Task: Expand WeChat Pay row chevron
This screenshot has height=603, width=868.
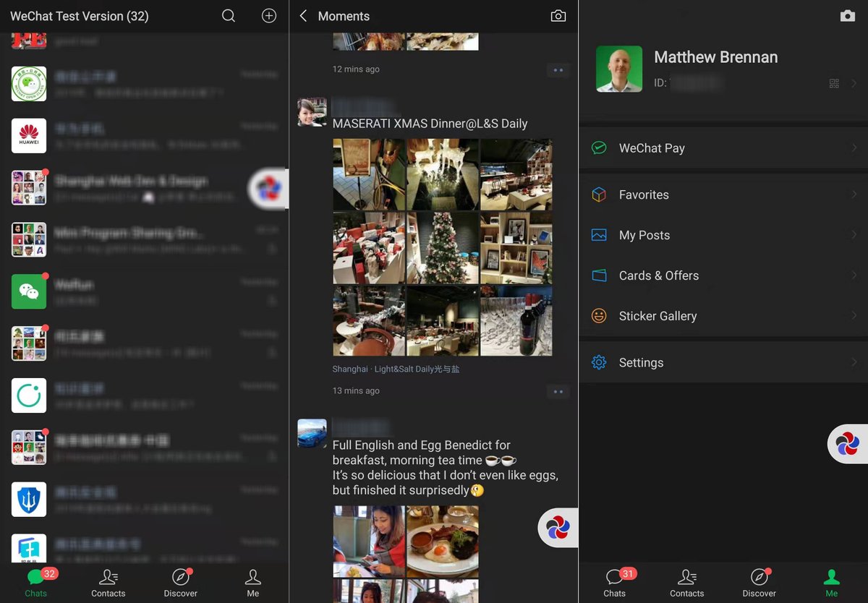Action: click(x=854, y=148)
